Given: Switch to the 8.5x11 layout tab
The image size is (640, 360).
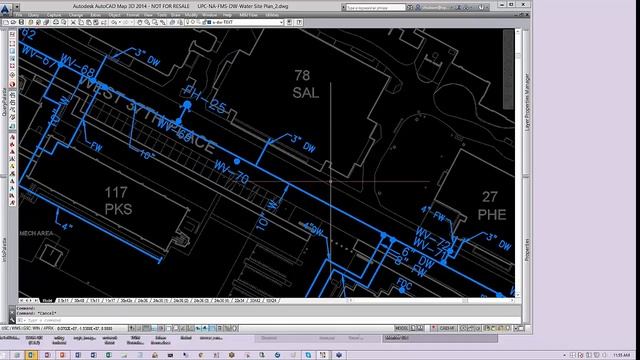Looking at the screenshot, I should tap(63, 300).
